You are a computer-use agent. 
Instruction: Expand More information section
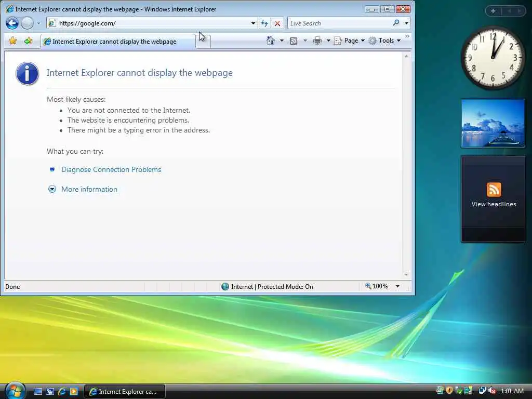coord(89,189)
